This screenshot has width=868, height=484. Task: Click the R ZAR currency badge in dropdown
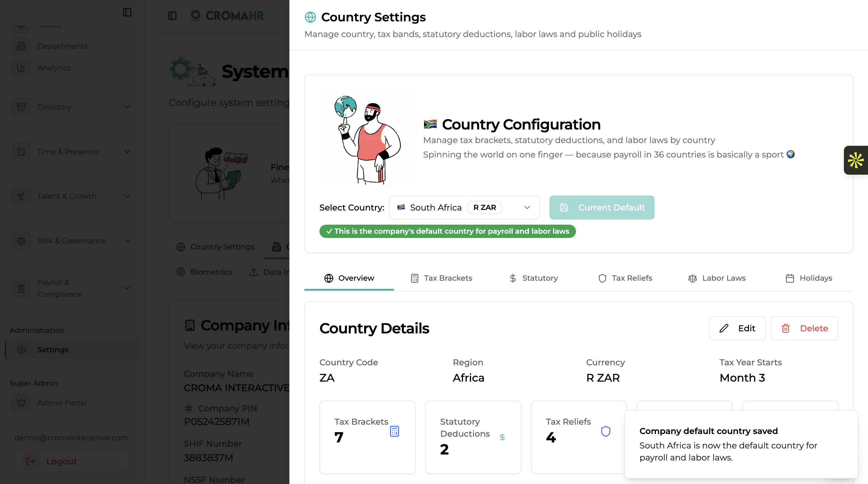click(485, 208)
